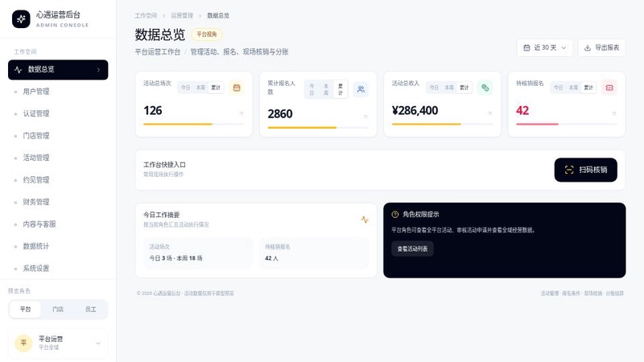Open the 近 30 天 date range dropdown

point(545,48)
